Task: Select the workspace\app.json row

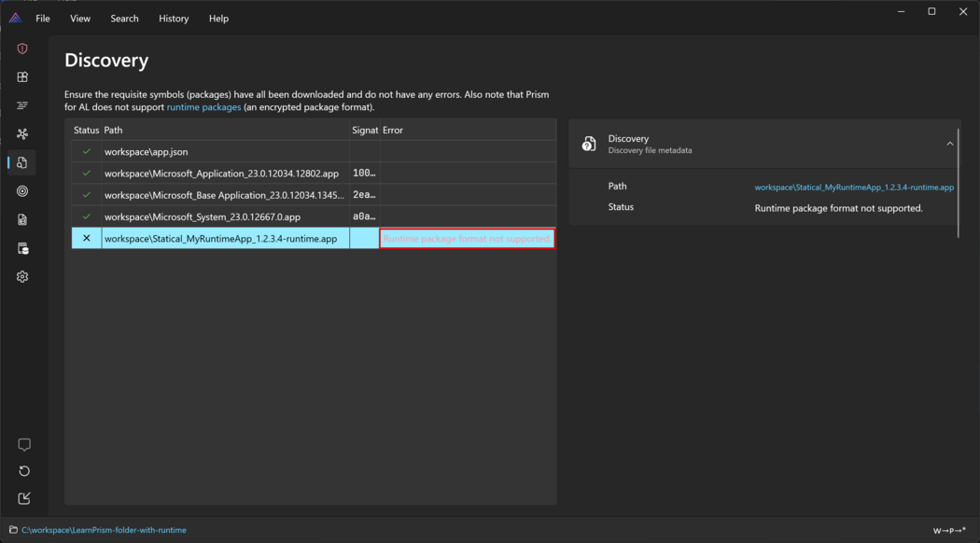Action: point(147,152)
